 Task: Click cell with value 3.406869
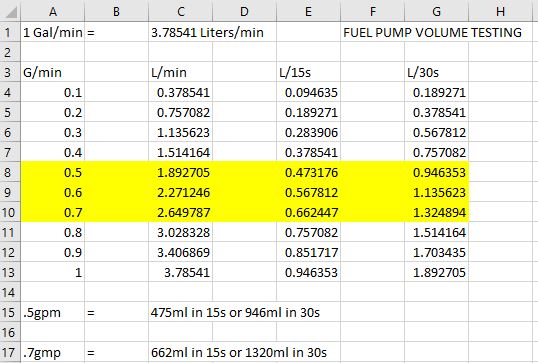[180, 252]
